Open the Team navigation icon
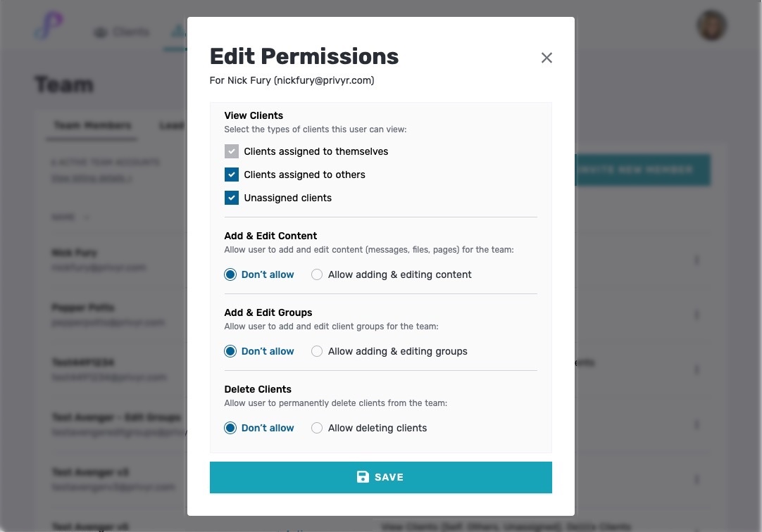This screenshot has width=762, height=532. coord(177,30)
